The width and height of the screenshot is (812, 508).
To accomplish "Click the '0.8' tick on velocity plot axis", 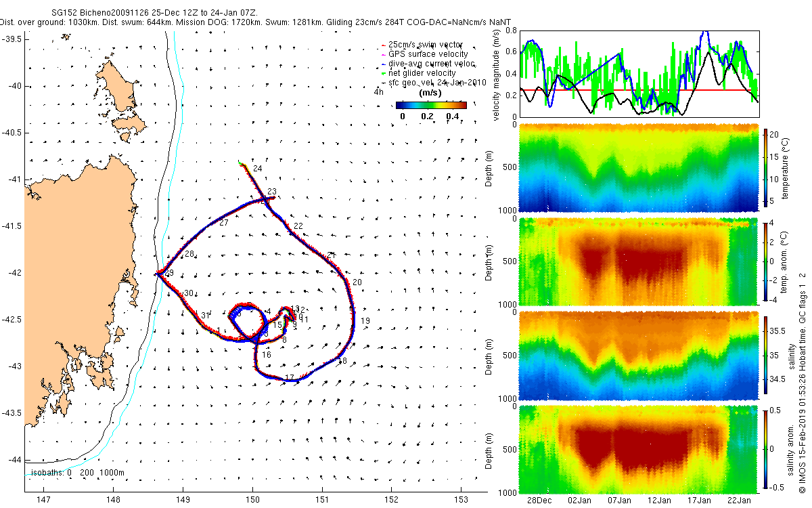I will [x=512, y=30].
